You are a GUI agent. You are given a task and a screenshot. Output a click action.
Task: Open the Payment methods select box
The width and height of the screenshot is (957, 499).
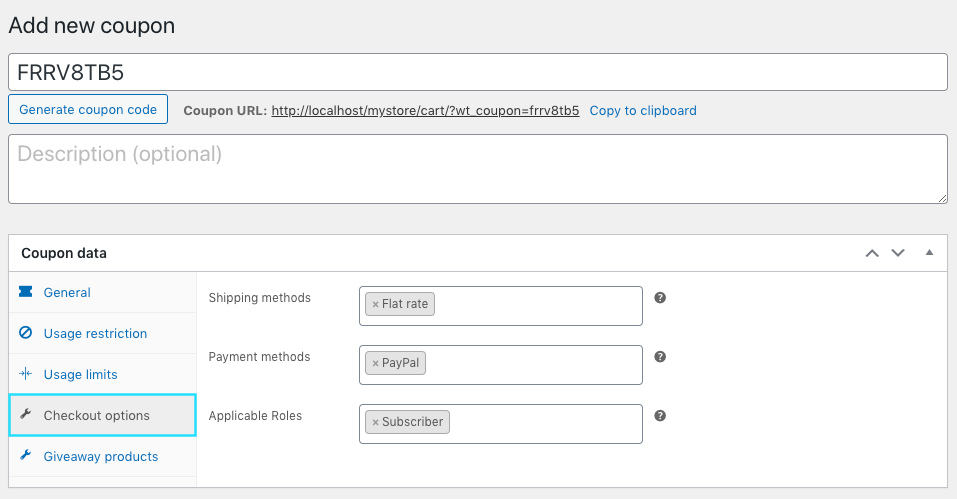pyautogui.click(x=500, y=365)
